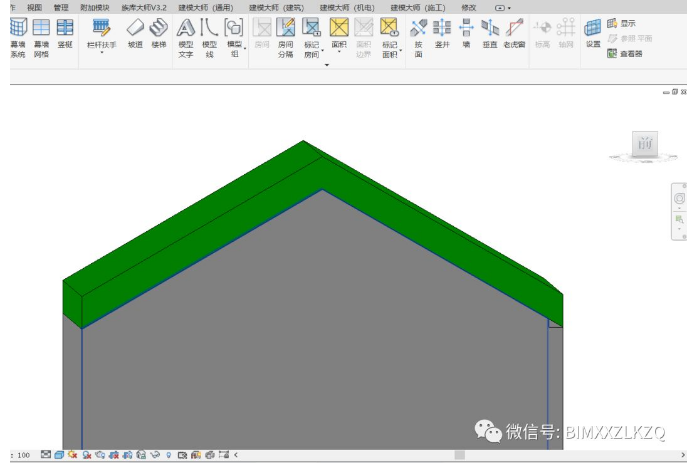Choose the Stair (楼梯) tool

tap(159, 32)
